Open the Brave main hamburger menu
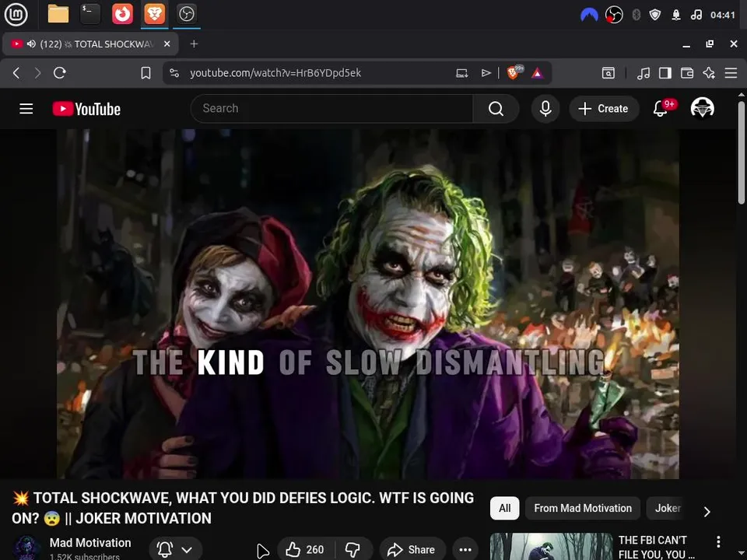747x560 pixels. coord(731,73)
